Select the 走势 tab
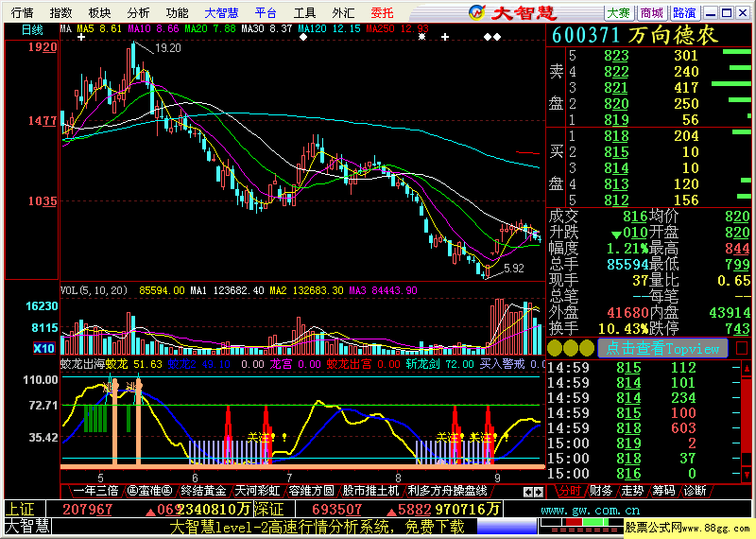The width and height of the screenshot is (756, 539). pos(632,491)
